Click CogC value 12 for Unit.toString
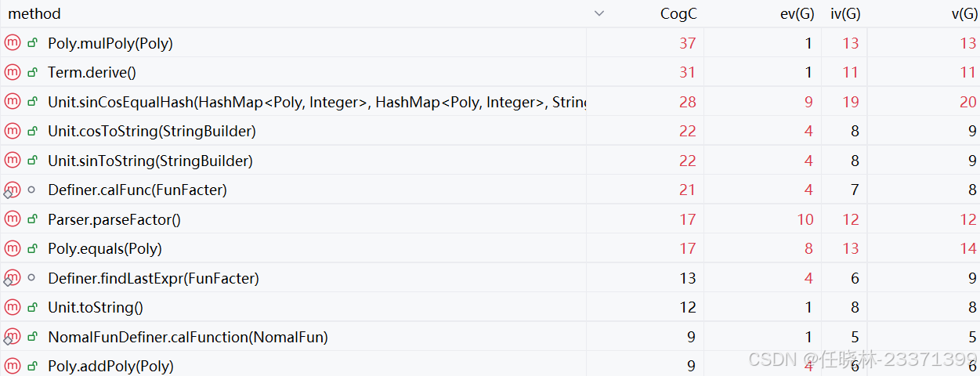This screenshot has height=376, width=980. pyautogui.click(x=688, y=307)
